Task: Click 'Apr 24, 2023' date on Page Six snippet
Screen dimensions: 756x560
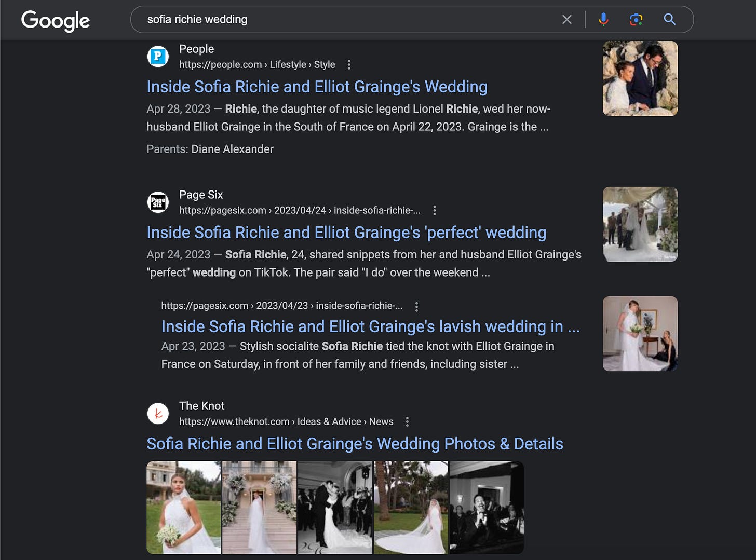Action: click(179, 255)
